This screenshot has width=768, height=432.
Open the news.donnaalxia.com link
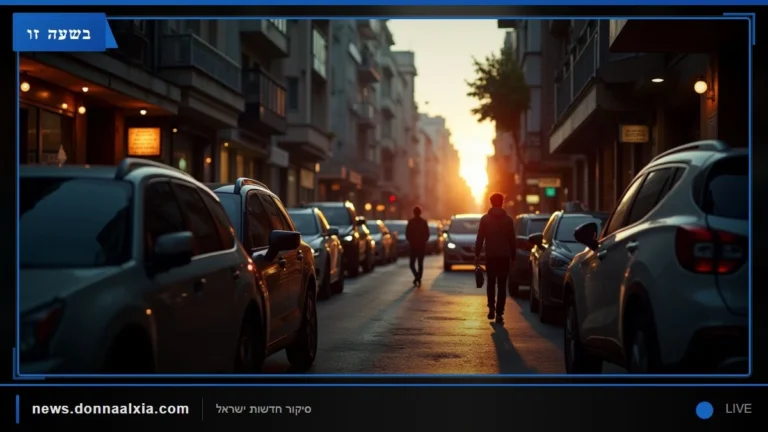(x=110, y=409)
